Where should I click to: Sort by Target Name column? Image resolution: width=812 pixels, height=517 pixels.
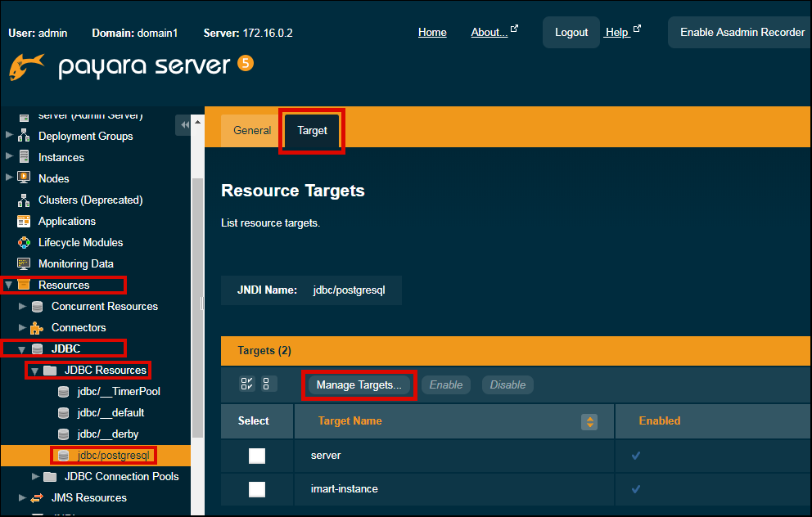coord(589,421)
